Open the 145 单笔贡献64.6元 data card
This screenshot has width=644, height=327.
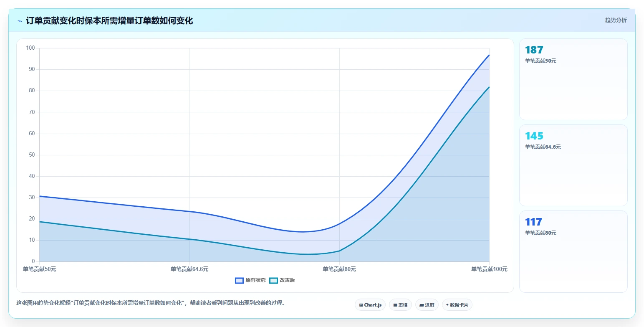coord(573,165)
